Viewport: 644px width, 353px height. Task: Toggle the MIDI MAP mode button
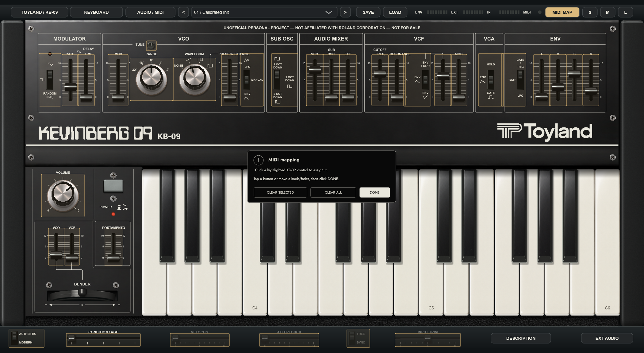562,12
